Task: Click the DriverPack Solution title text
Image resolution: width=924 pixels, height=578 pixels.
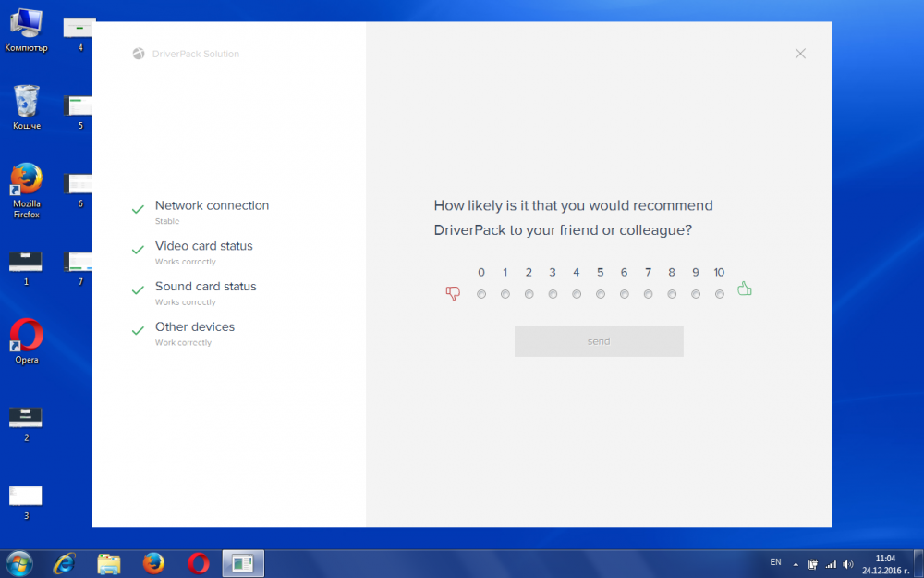Action: 196,54
